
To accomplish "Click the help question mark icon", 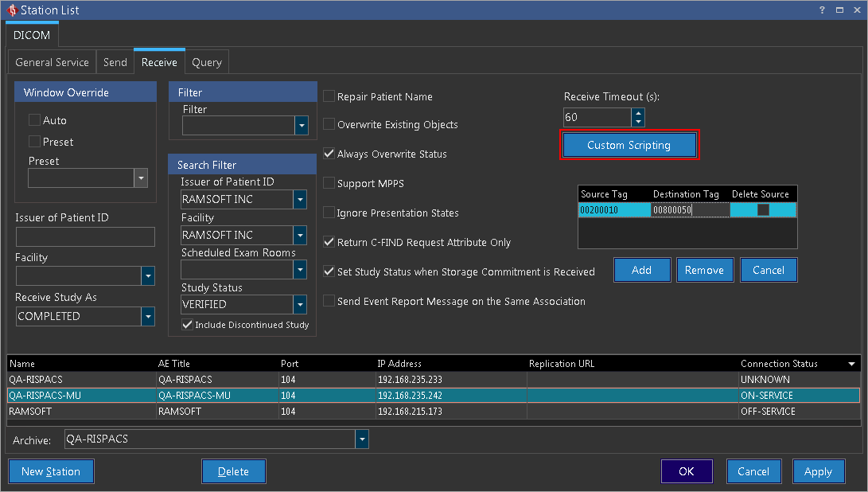I will pos(822,10).
